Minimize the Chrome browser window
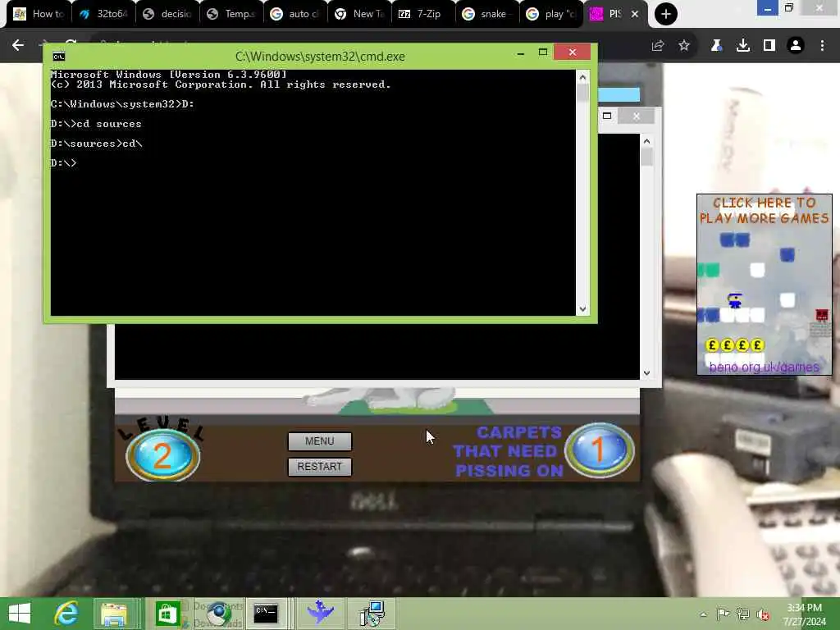Viewport: 840px width, 630px height. [767, 8]
